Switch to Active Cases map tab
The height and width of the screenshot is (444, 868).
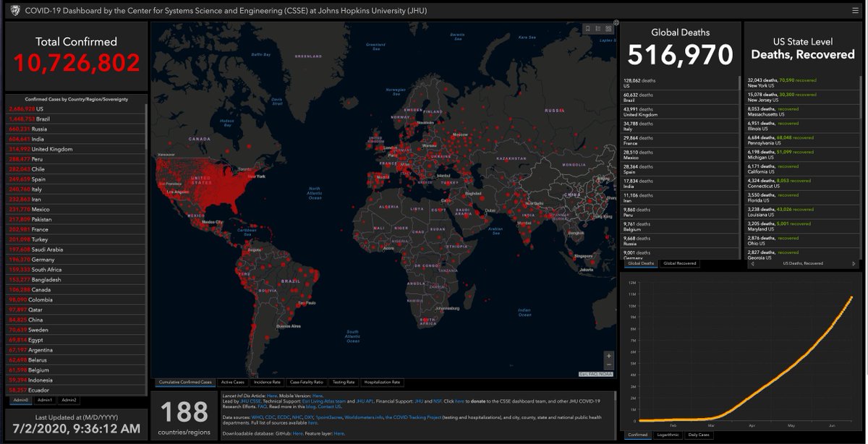(x=233, y=382)
